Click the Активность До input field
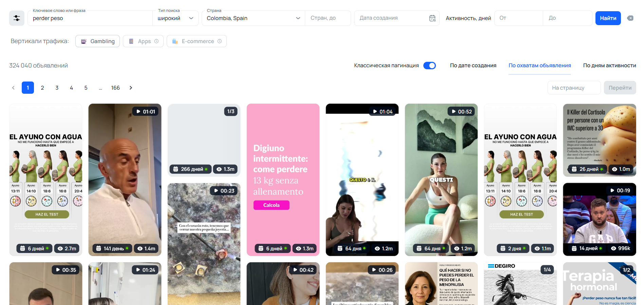The height and width of the screenshot is (305, 644). click(568, 18)
